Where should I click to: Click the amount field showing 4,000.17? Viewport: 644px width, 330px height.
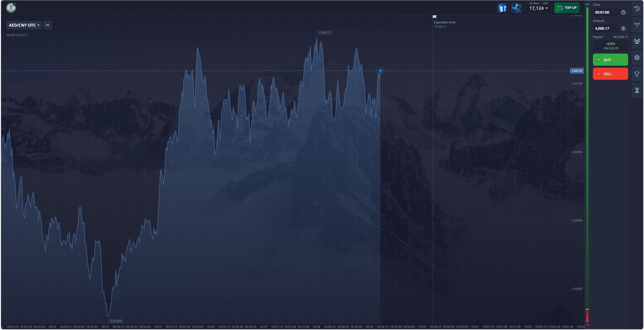point(606,28)
